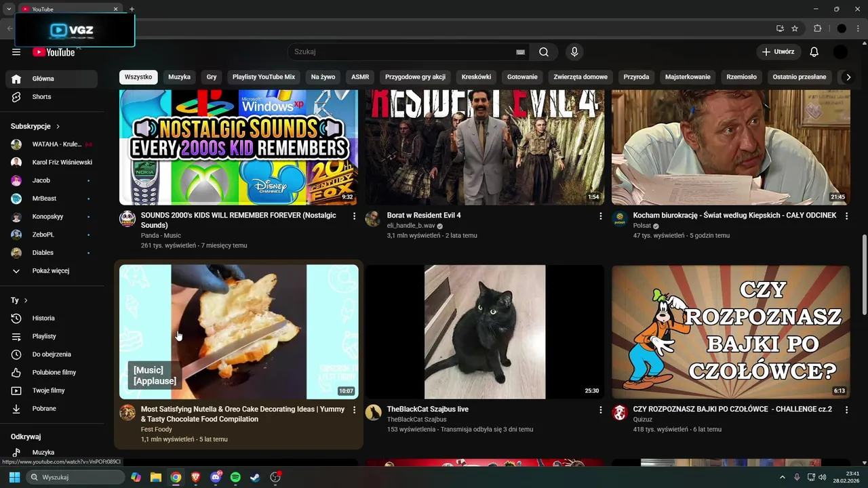Open the on-screen keyboard icon in search
Image resolution: width=868 pixels, height=488 pixels.
pyautogui.click(x=520, y=52)
